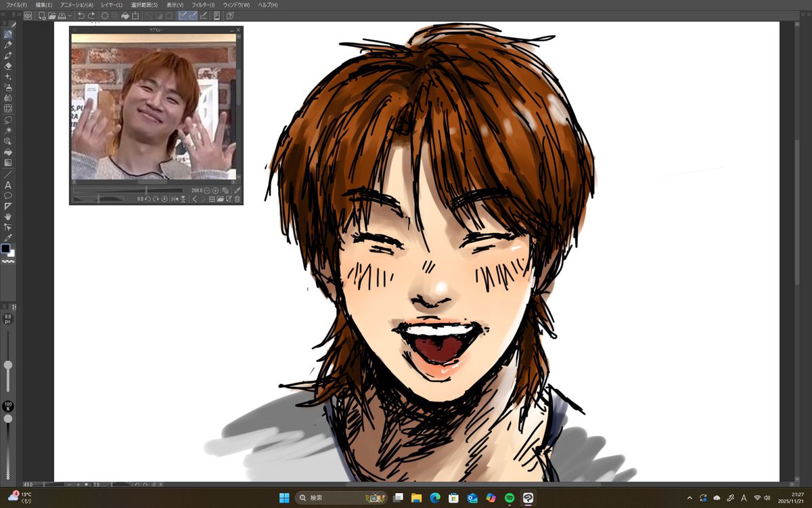This screenshot has height=508, width=812.
Task: Select the Move hand tool
Action: click(8, 217)
